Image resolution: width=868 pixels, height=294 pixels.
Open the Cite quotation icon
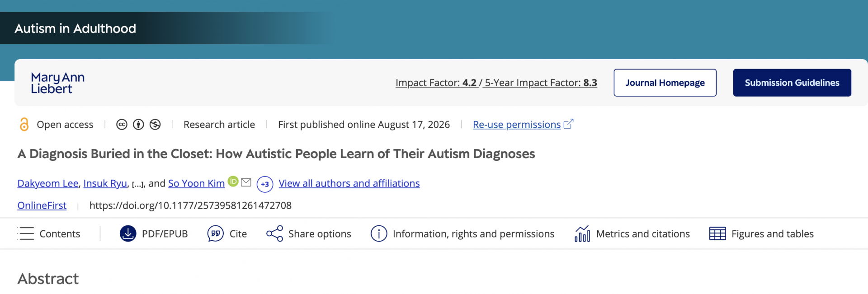click(216, 233)
